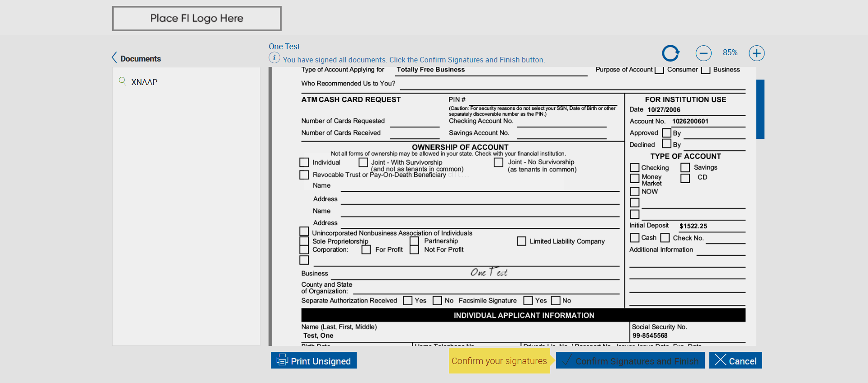Check the Cash deposit checkbox
Screen dimensions: 868x383
(635, 238)
